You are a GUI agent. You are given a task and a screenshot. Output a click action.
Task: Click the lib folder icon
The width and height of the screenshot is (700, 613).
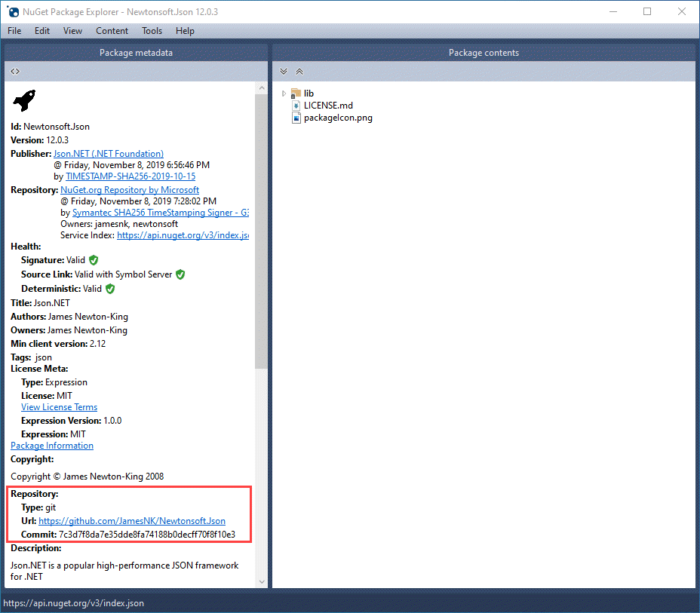point(296,93)
